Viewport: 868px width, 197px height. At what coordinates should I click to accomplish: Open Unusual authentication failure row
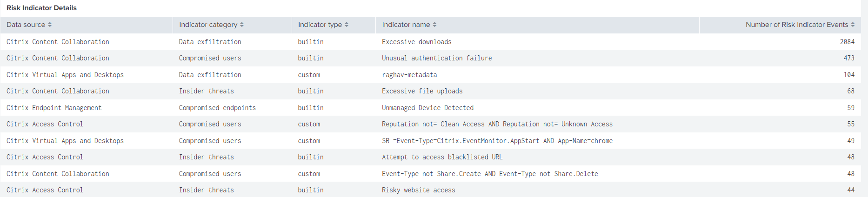click(437, 58)
